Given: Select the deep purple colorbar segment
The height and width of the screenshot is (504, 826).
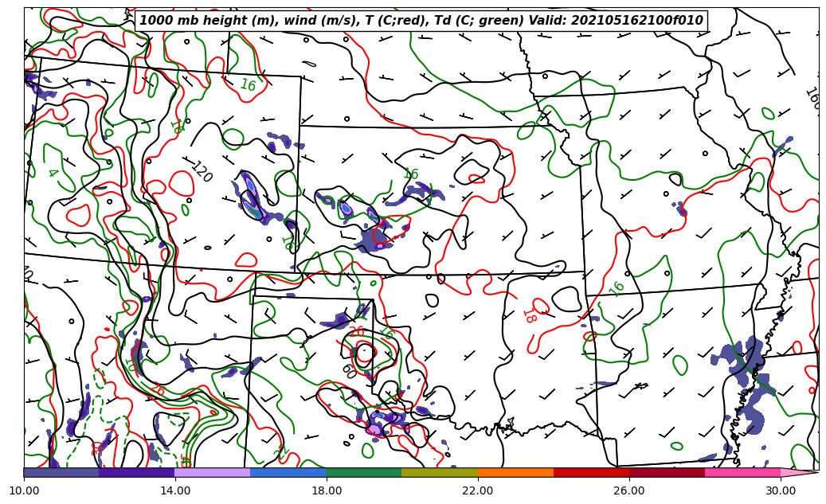Looking at the screenshot, I should coord(137,472).
